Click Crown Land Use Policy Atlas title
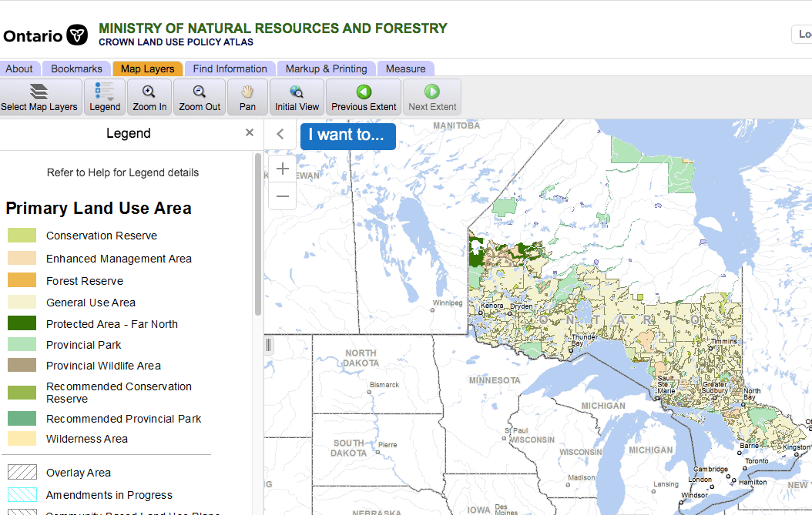The width and height of the screenshot is (812, 515). point(176,42)
